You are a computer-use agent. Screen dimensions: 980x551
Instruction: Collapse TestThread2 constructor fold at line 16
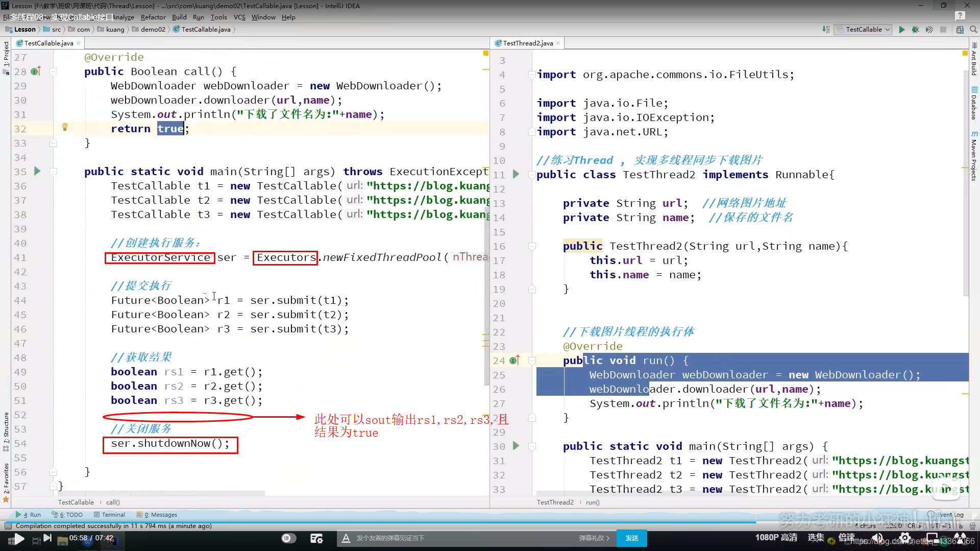(532, 246)
